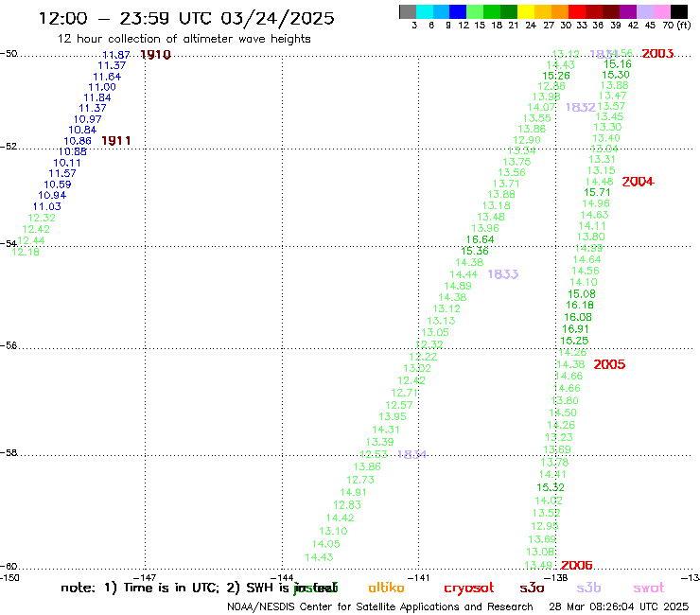Click the blue wave reading 10.59
The height and width of the screenshot is (615, 700).
coord(57,184)
